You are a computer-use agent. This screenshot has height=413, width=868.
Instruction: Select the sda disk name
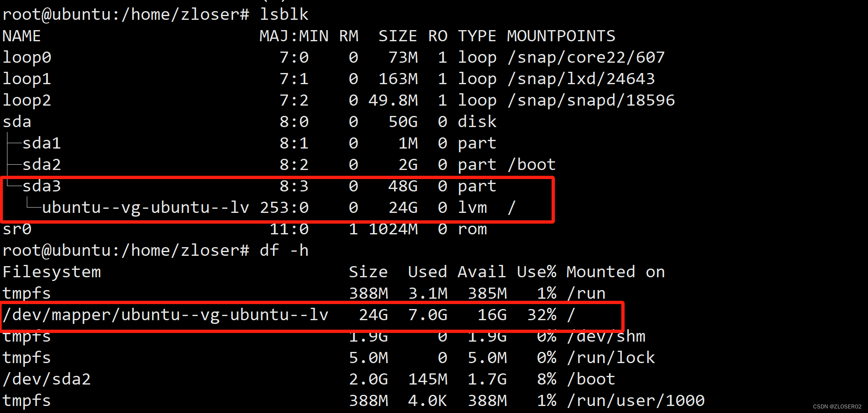pyautogui.click(x=17, y=122)
